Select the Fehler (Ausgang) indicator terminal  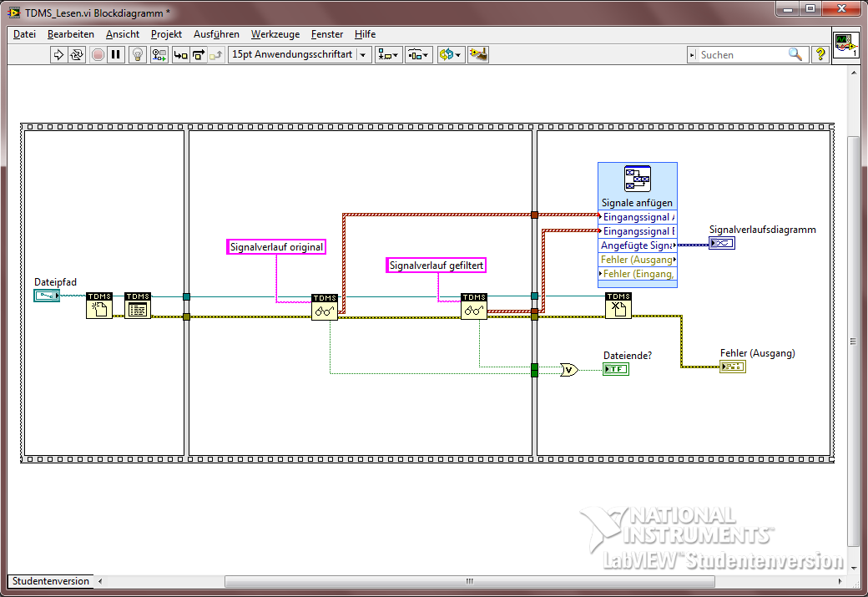click(733, 366)
